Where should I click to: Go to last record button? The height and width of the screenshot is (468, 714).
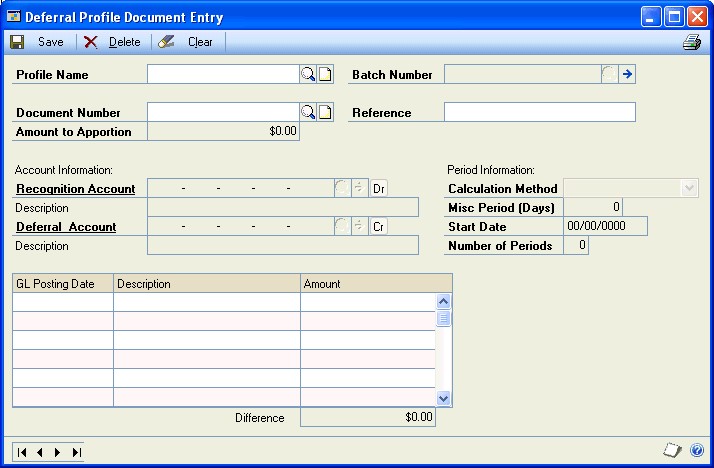pyautogui.click(x=76, y=452)
